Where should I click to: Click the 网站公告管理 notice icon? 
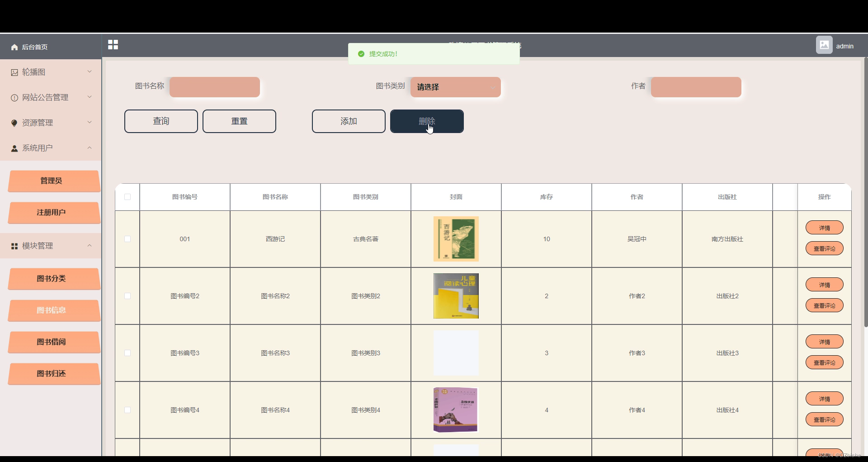[13, 97]
